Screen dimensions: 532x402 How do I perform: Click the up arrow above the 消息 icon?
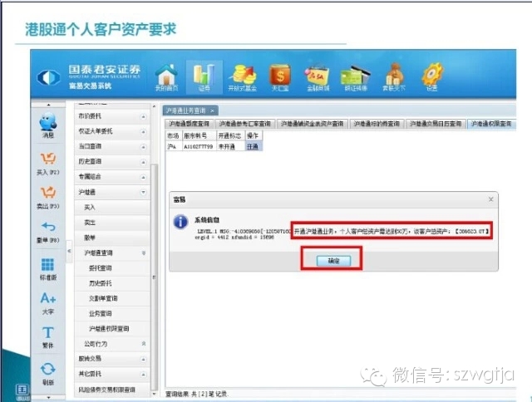point(48,105)
